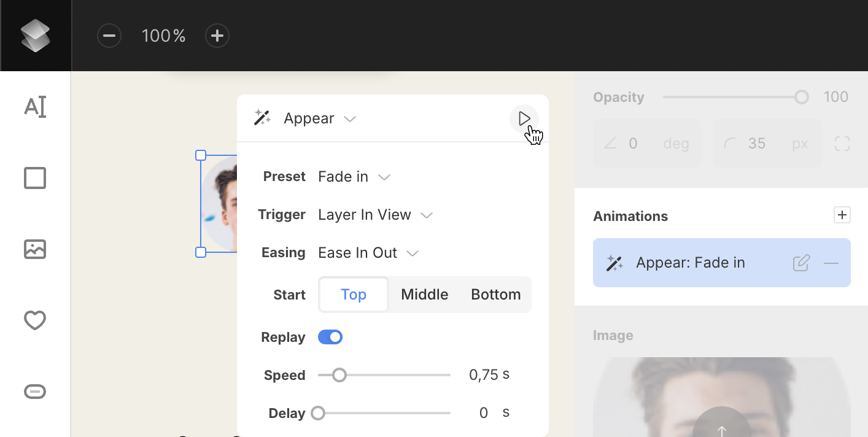Click the Speed value 0,75 field
Image resolution: width=868 pixels, height=437 pixels.
coord(483,375)
